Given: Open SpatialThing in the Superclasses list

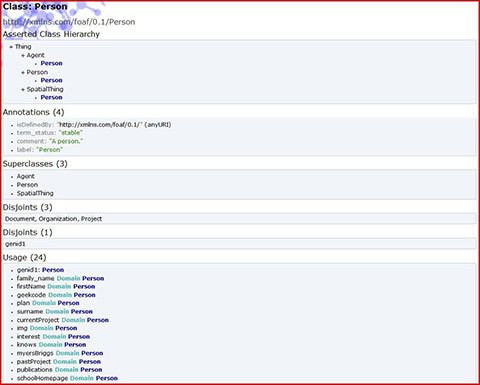Looking at the screenshot, I should coord(35,193).
